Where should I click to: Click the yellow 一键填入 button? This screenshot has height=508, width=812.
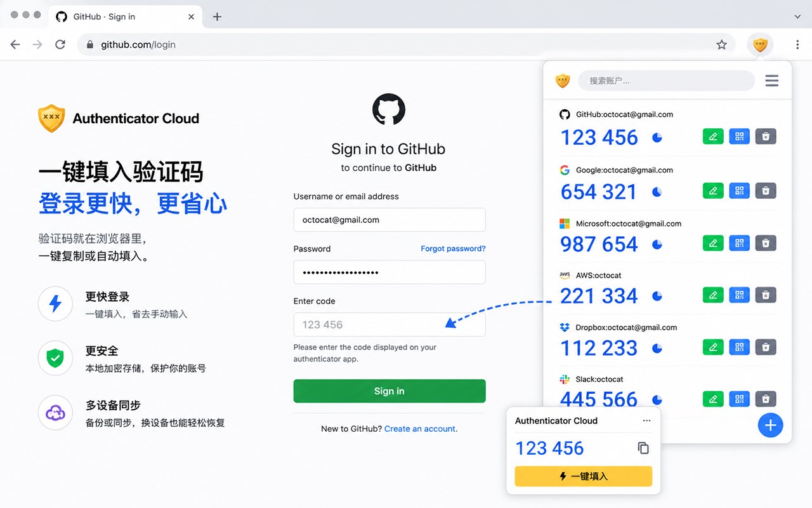[x=583, y=476]
